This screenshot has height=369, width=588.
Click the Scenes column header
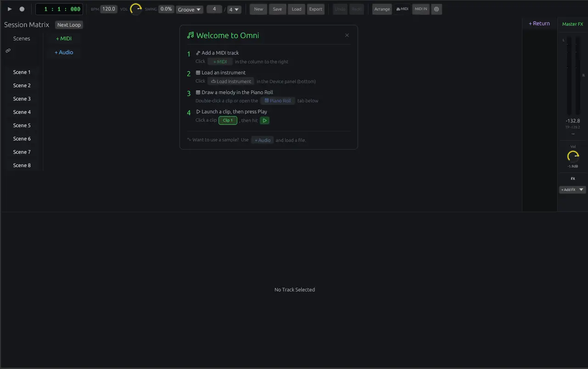[x=22, y=39]
